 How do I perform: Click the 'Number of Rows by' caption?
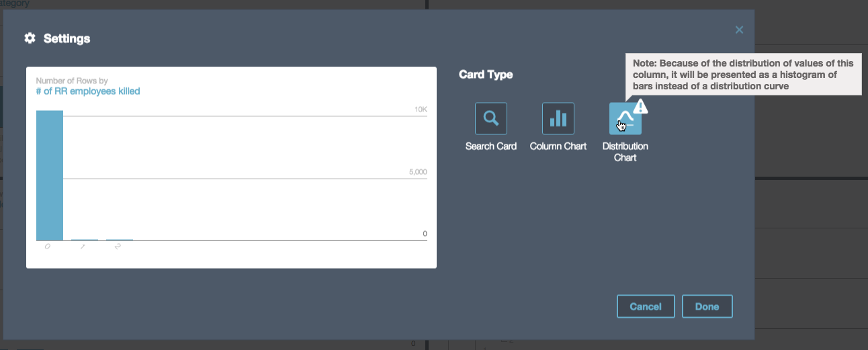[72, 81]
